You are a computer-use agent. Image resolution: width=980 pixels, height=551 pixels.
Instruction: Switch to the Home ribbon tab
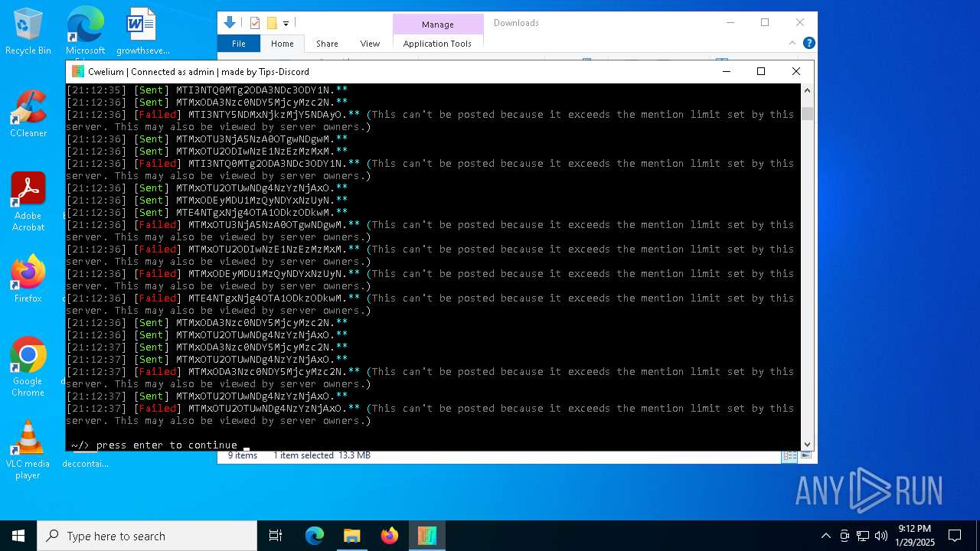(282, 44)
